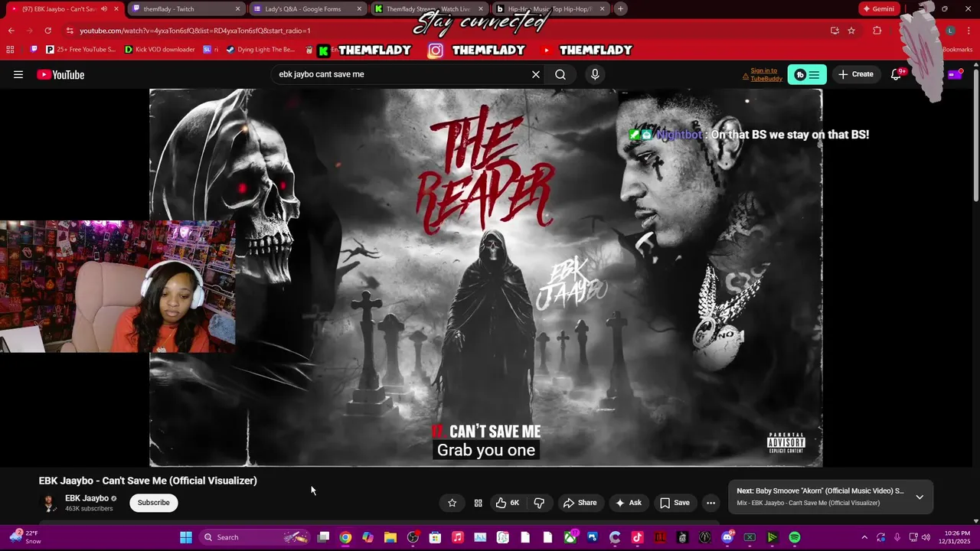The image size is (980, 551).
Task: Open a new browser tab
Action: click(x=621, y=9)
